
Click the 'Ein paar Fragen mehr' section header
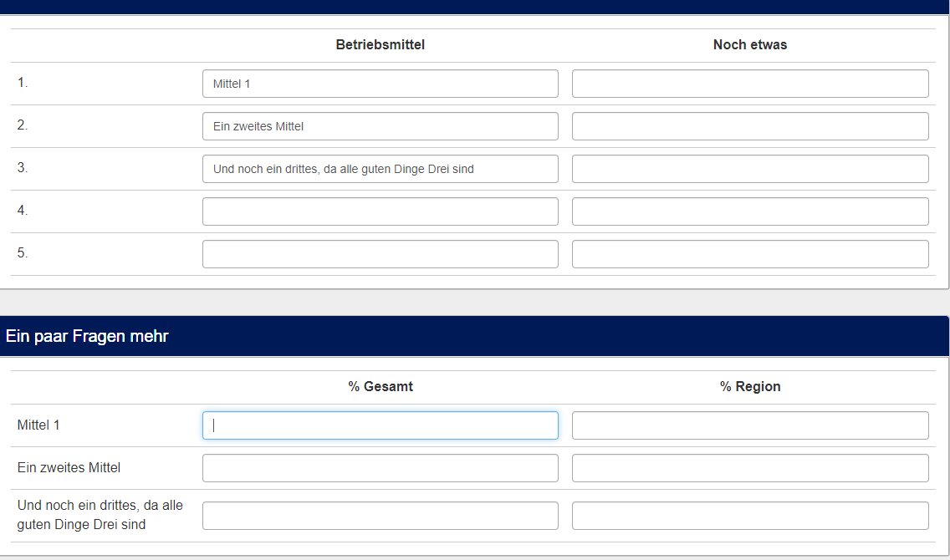[87, 336]
